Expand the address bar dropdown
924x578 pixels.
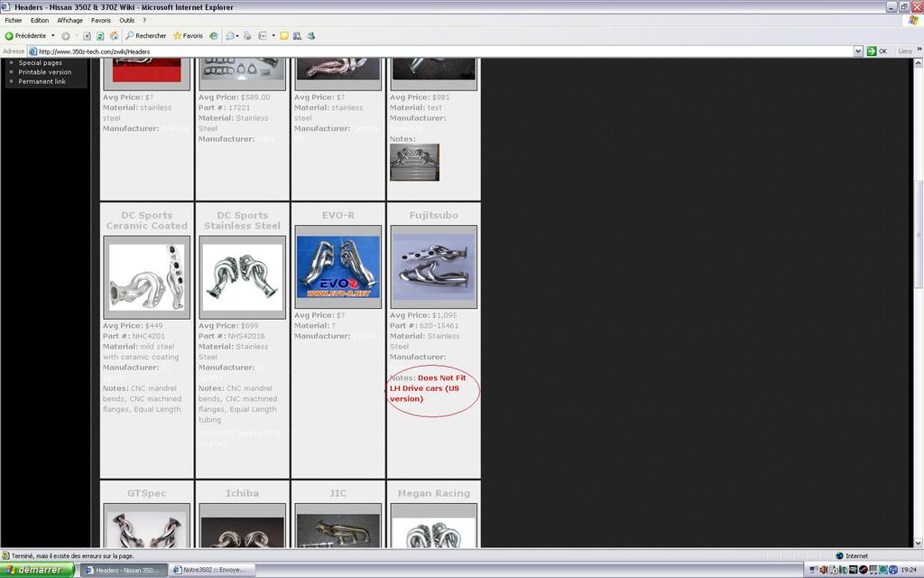pyautogui.click(x=858, y=51)
